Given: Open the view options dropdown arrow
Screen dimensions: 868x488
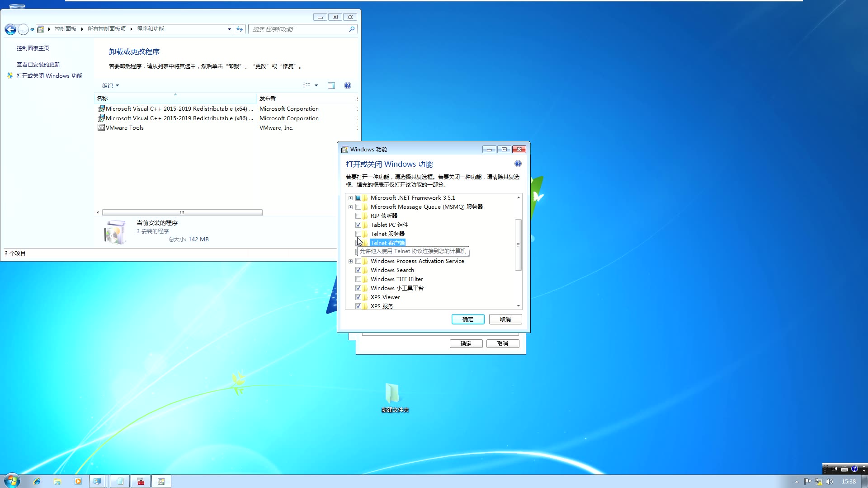Looking at the screenshot, I should coord(316,85).
